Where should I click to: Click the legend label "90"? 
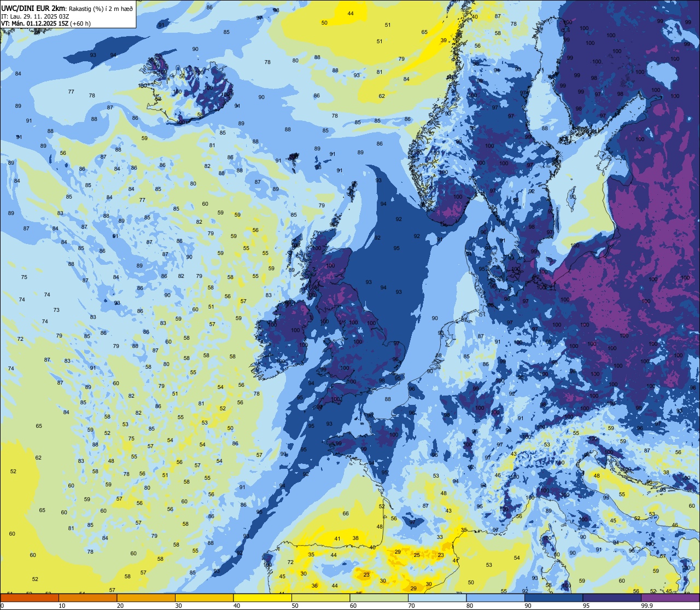pyautogui.click(x=528, y=606)
